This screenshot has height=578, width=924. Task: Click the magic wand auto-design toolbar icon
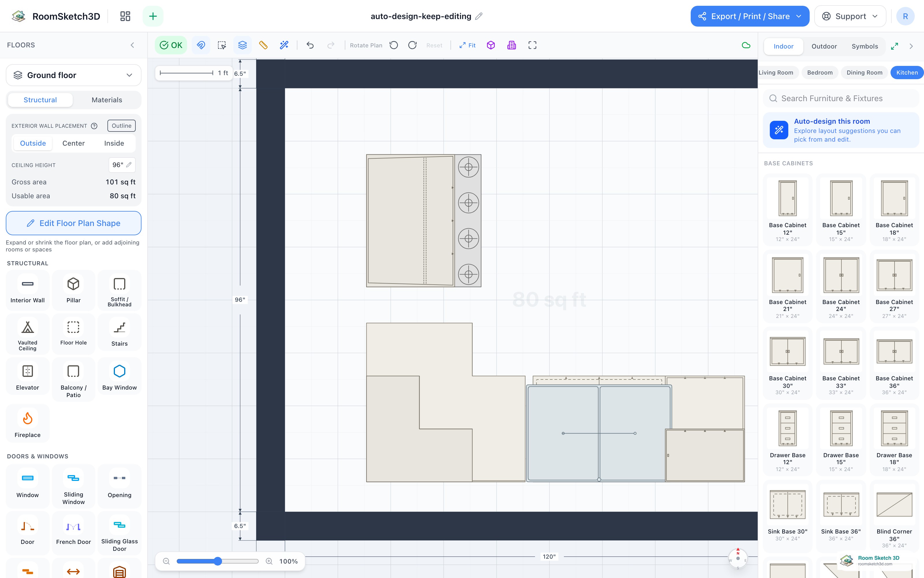(284, 45)
